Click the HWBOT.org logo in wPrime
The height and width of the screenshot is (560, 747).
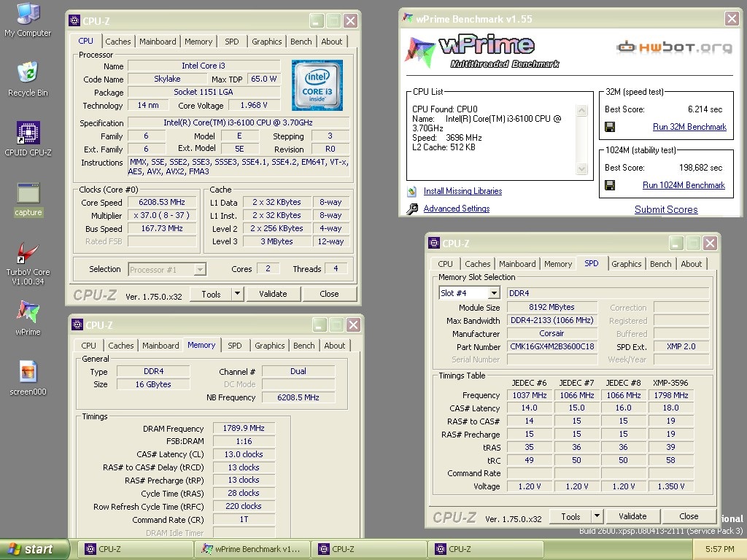point(675,47)
